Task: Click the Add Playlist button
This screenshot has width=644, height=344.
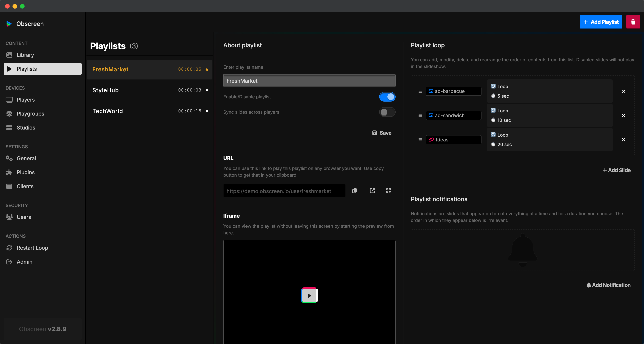Action: coord(601,22)
